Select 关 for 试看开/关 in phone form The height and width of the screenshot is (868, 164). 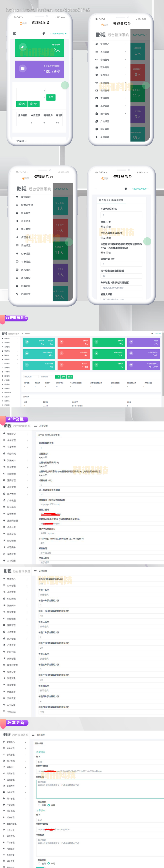point(102,227)
